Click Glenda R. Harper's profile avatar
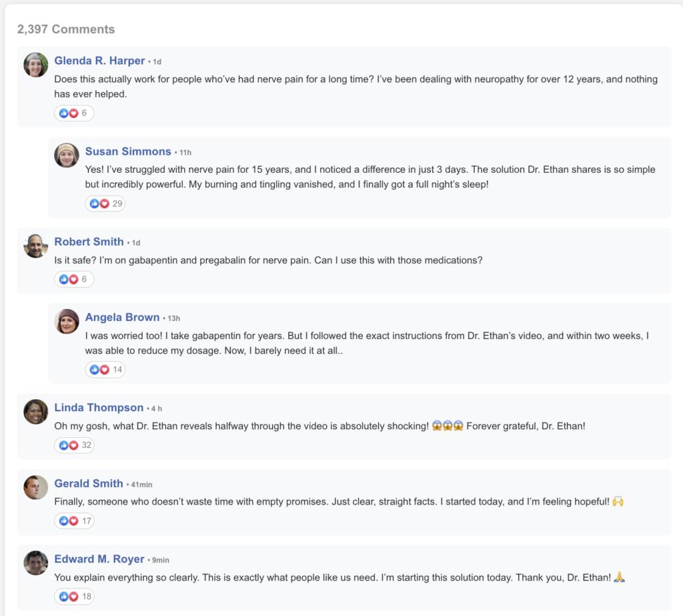The image size is (683, 616). (36, 65)
